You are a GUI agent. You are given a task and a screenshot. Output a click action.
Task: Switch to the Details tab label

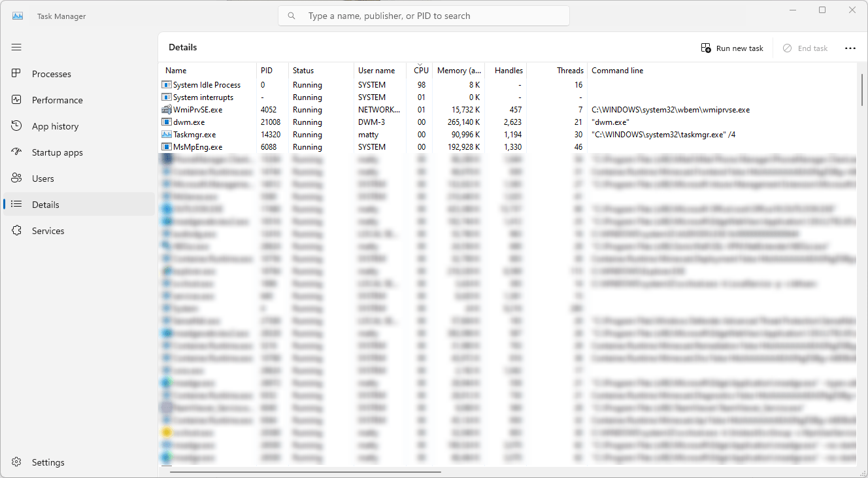click(46, 205)
